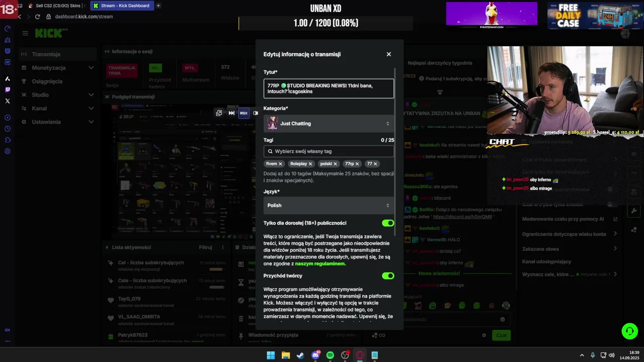The image size is (644, 362).
Task: Remove the polski tag
Action: point(335,164)
